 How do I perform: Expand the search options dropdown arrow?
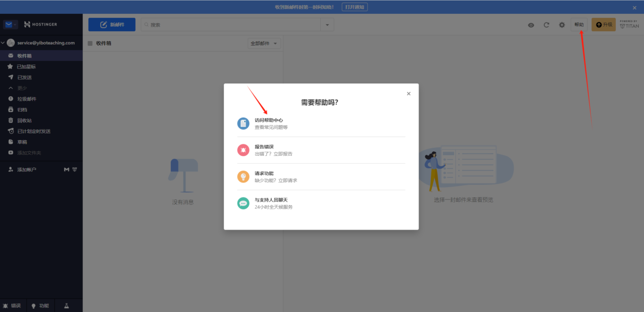pos(327,25)
